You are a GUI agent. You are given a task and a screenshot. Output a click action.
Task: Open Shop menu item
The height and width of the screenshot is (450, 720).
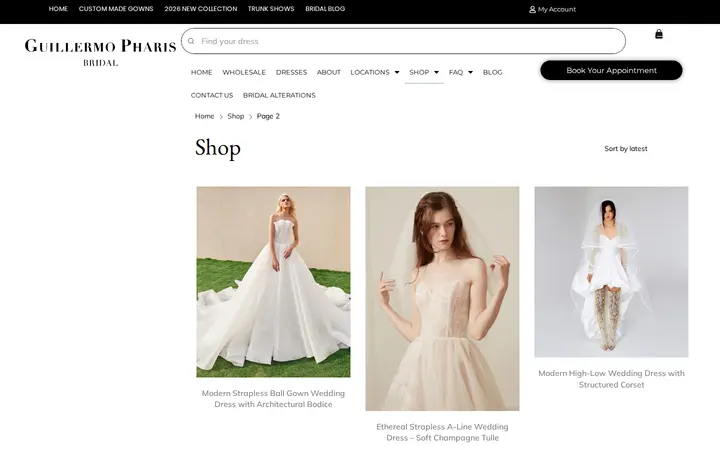(419, 72)
